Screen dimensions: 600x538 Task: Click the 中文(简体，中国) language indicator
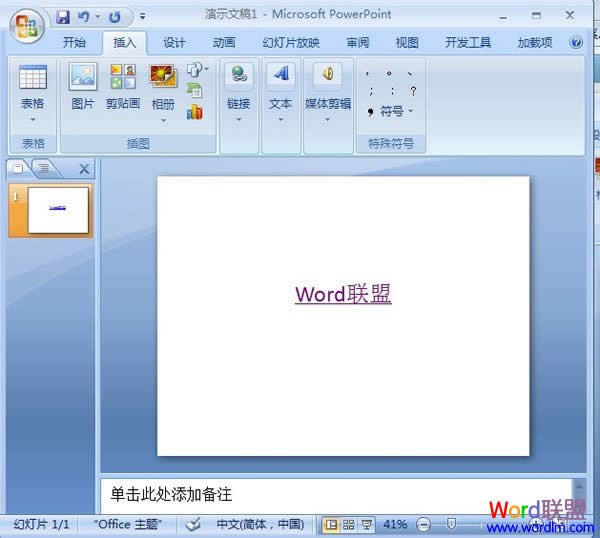click(x=260, y=524)
